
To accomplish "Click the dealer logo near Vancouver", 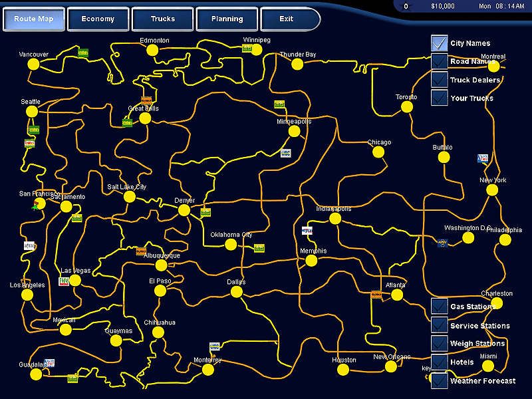I will 83,53.
